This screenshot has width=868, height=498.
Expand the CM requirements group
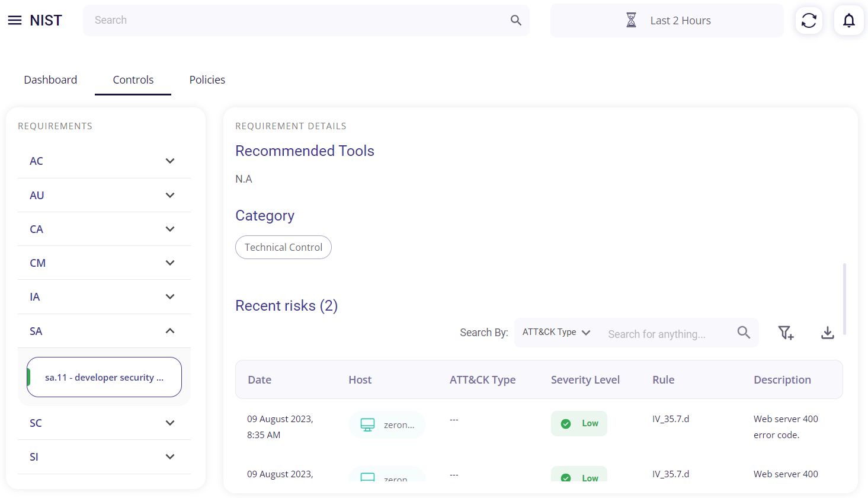click(104, 263)
